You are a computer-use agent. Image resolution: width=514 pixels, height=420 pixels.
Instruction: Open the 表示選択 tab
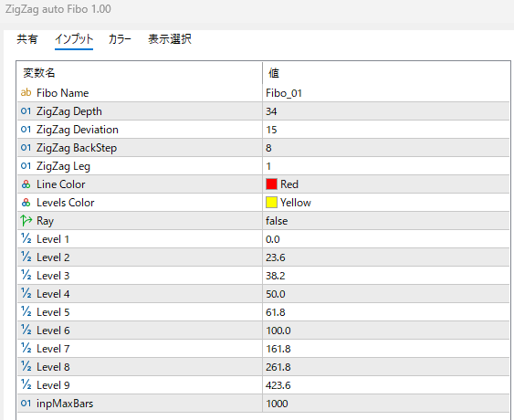(x=170, y=39)
